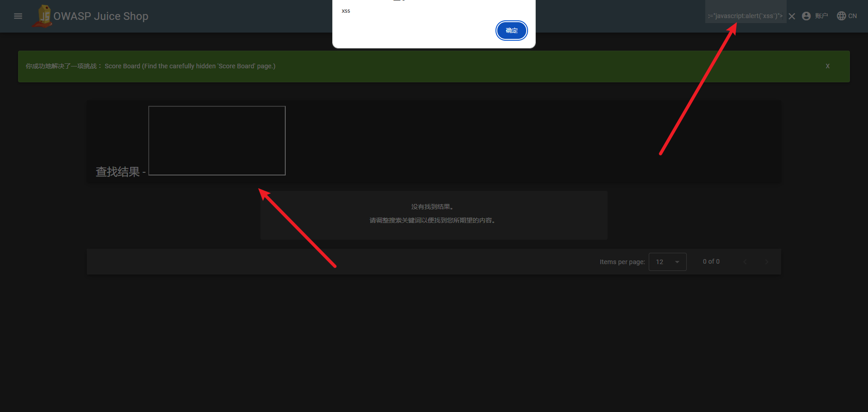Go to next results page
The width and height of the screenshot is (868, 412).
766,262
